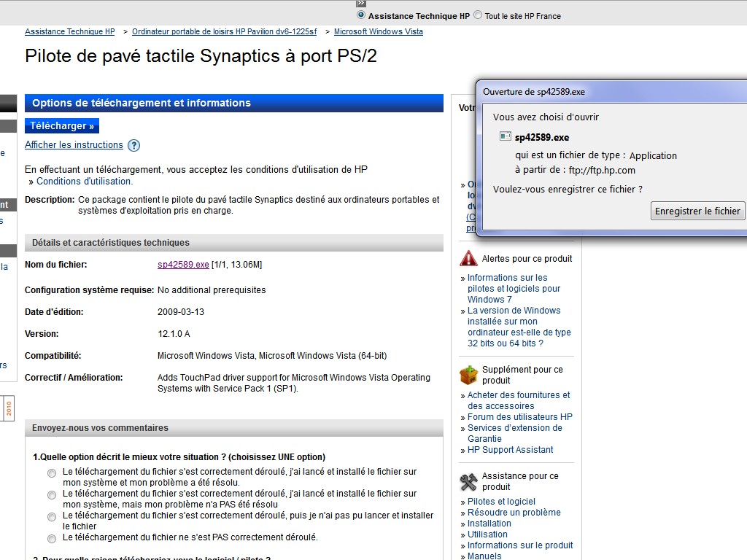Click the double chevron icon at top
The width and height of the screenshot is (747, 560).
coord(360,4)
